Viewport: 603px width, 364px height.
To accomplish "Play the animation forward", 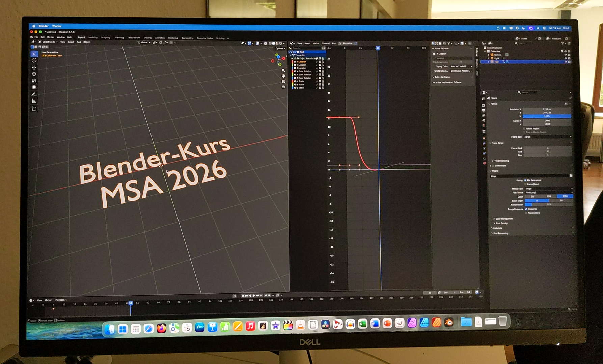I will (x=254, y=296).
